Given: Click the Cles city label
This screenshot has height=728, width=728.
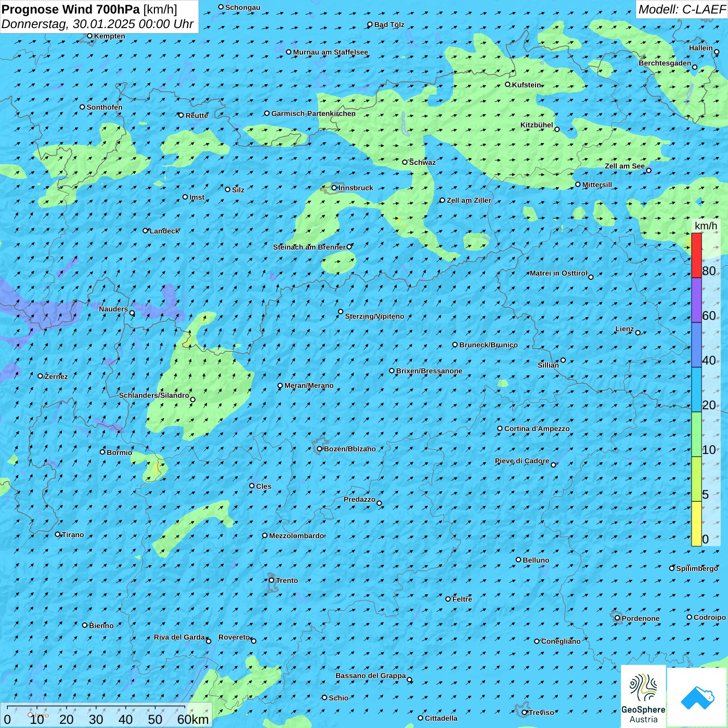Looking at the screenshot, I should point(264,486).
